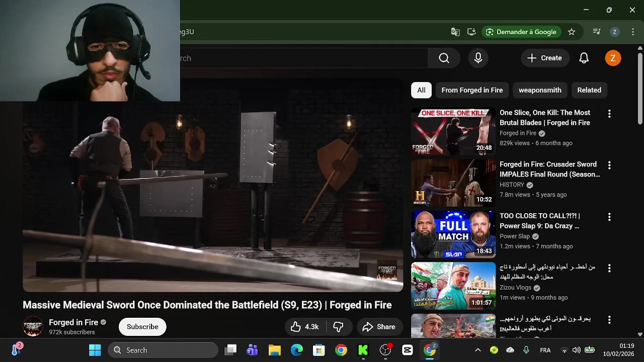Image resolution: width=644 pixels, height=362 pixels.
Task: Open OneDrive cloud tray icon
Action: (510, 350)
